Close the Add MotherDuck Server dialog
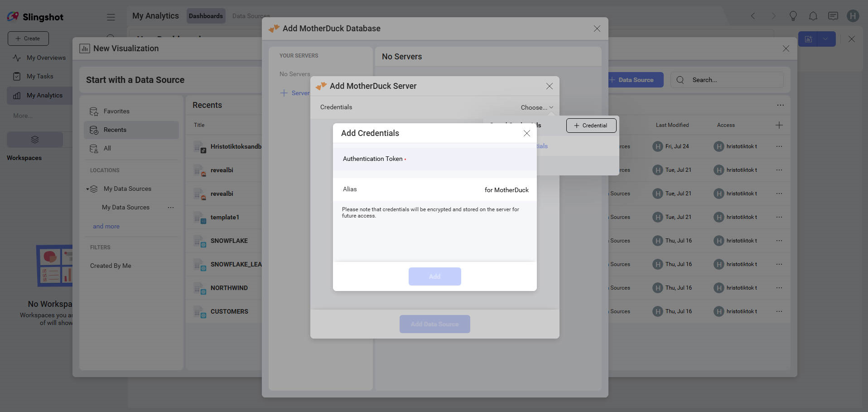 (x=550, y=86)
